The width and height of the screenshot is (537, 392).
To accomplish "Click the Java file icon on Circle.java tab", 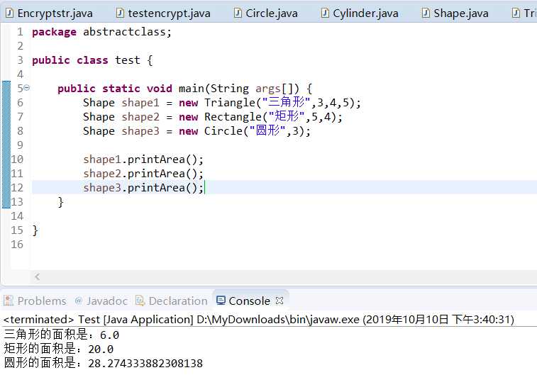I will point(238,13).
